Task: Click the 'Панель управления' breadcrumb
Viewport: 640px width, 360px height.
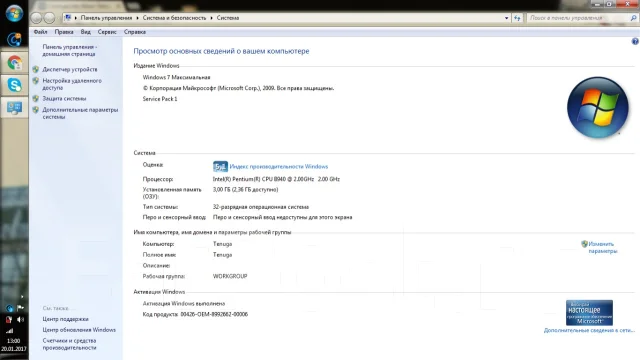Action: 106,18
